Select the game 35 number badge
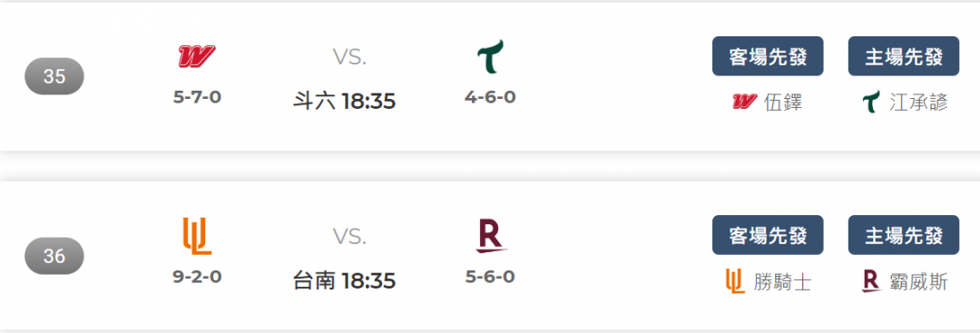 pos(54,76)
